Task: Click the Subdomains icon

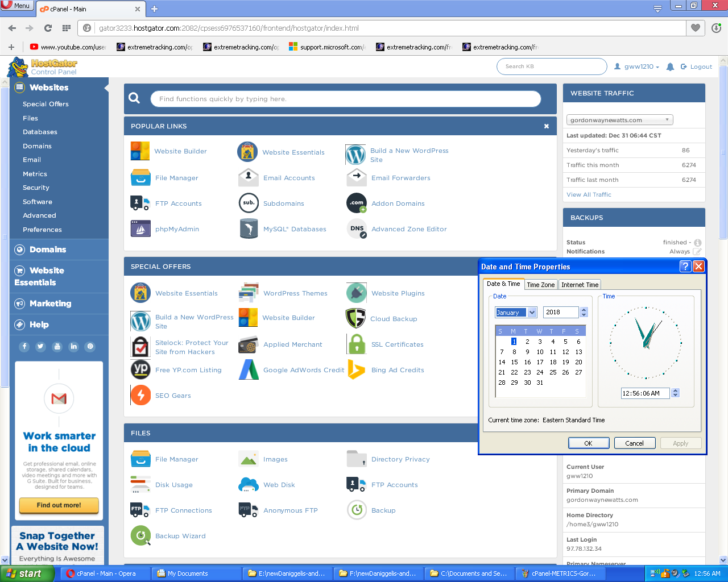Action: 249,203
